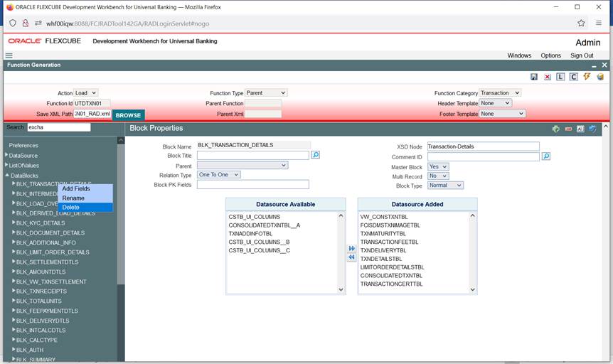This screenshot has height=364, width=613.
Task: Click the blue undo arrow icon in Block Properties
Action: pos(592,129)
